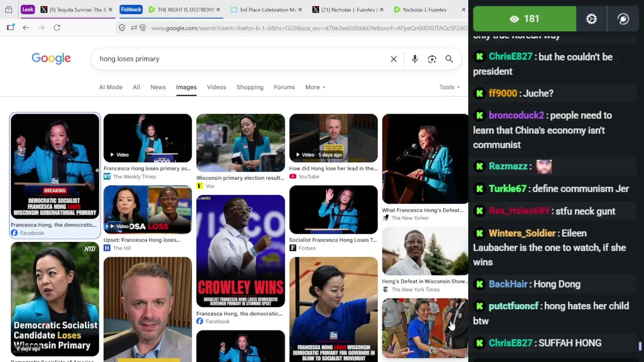The width and height of the screenshot is (644, 362).
Task: Click the forward arrow in browser toolbar
Action: [41, 28]
